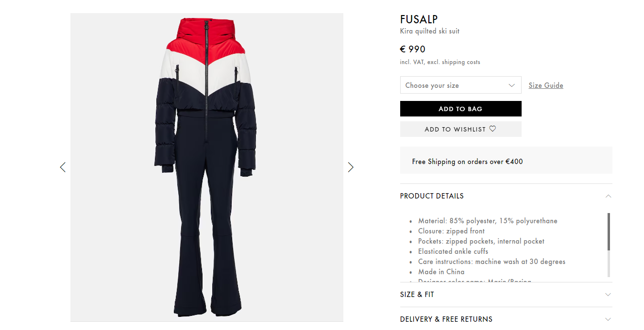The width and height of the screenshot is (644, 330).
Task: Click the size dropdown chevron arrow
Action: click(x=511, y=85)
